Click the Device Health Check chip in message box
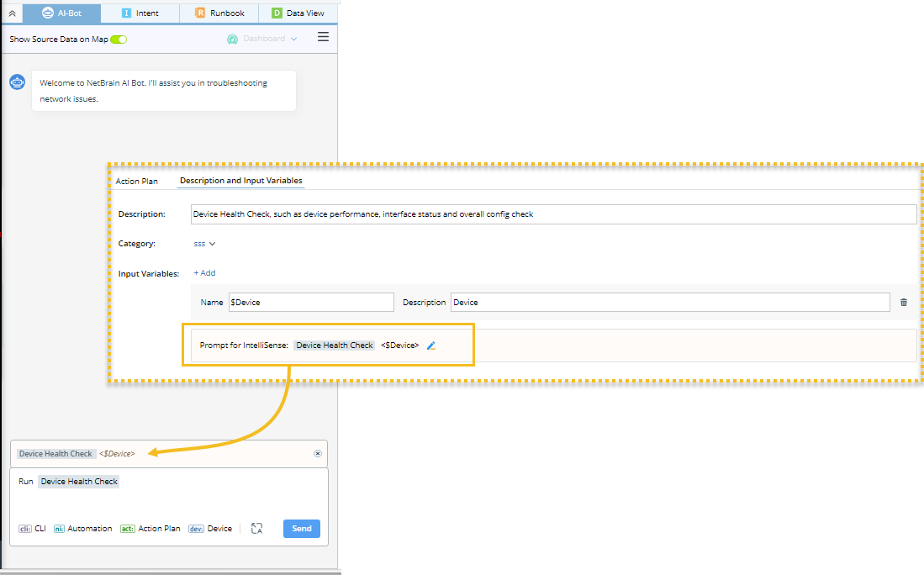Viewport: 924px width, 575px height. point(79,482)
